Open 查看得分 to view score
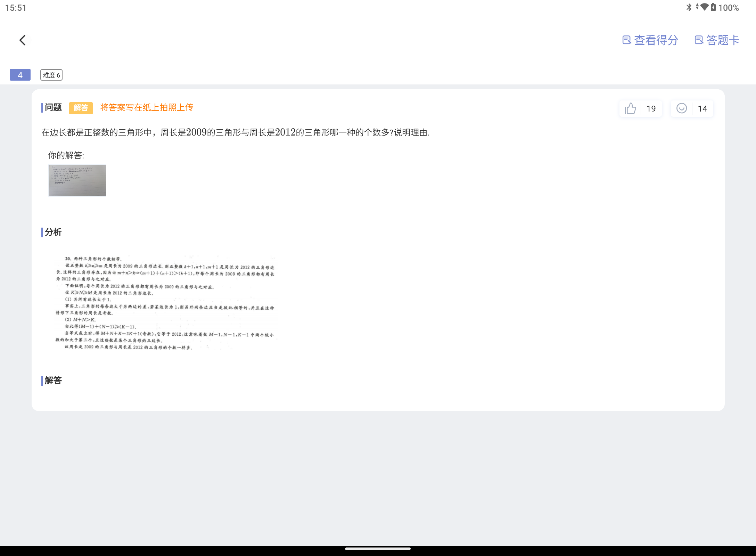 (x=656, y=40)
